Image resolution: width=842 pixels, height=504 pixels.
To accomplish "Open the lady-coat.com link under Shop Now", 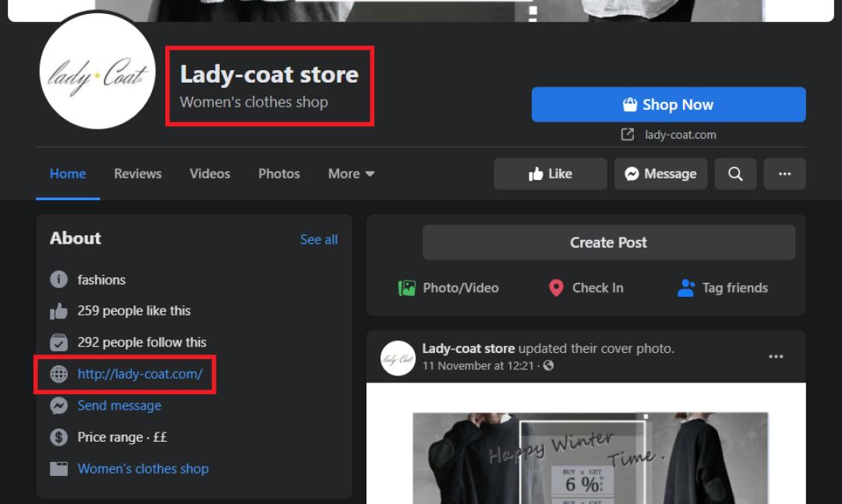I will pos(681,135).
